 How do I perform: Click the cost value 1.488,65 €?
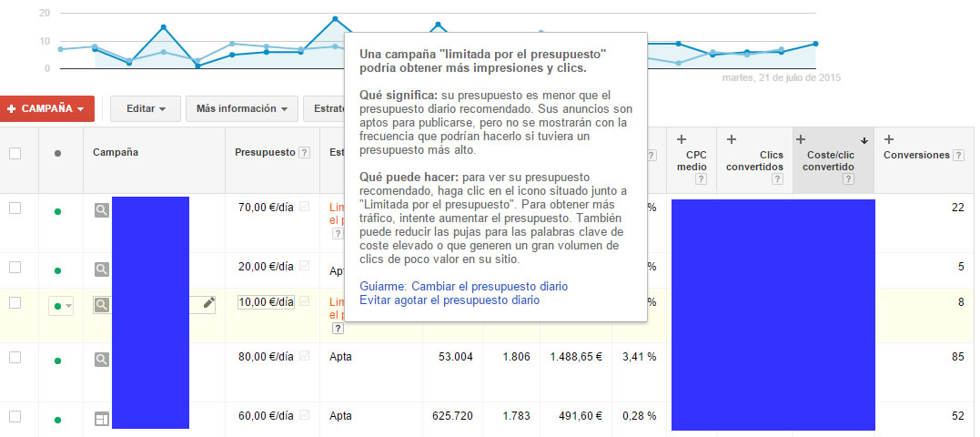click(x=576, y=357)
